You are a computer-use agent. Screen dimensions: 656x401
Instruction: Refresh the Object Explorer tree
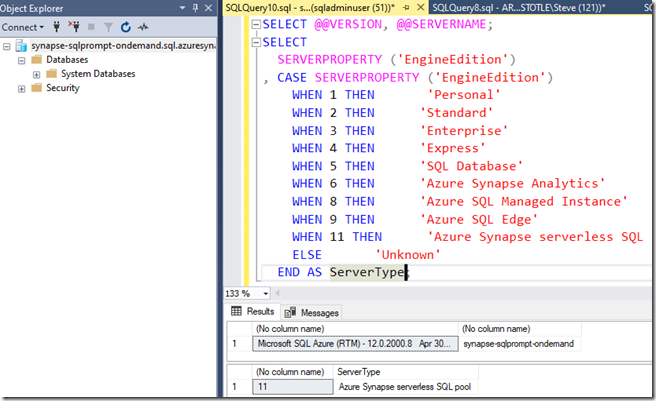tap(125, 28)
